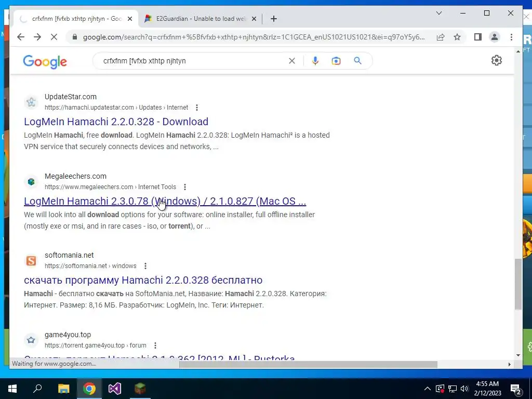
Task: Click the softomania.net site favicon
Action: pyautogui.click(x=31, y=261)
